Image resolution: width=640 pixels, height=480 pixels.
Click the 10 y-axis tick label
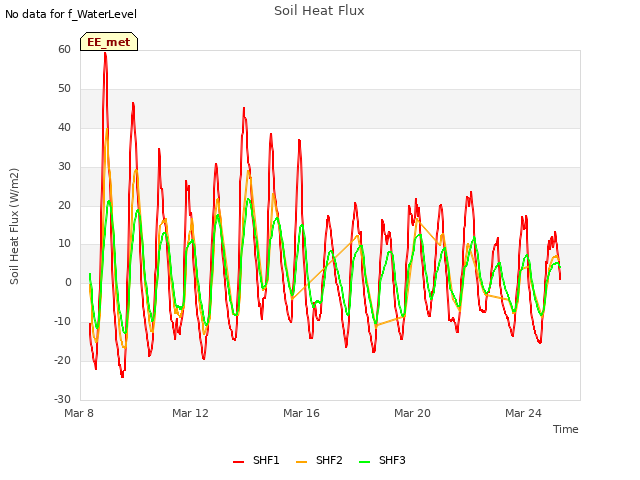pos(64,244)
